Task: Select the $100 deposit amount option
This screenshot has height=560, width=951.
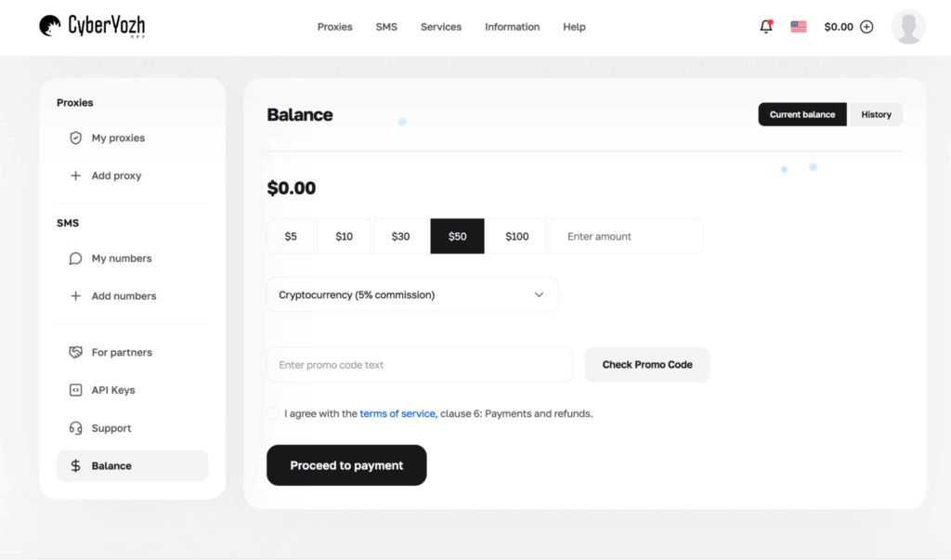Action: (x=516, y=236)
